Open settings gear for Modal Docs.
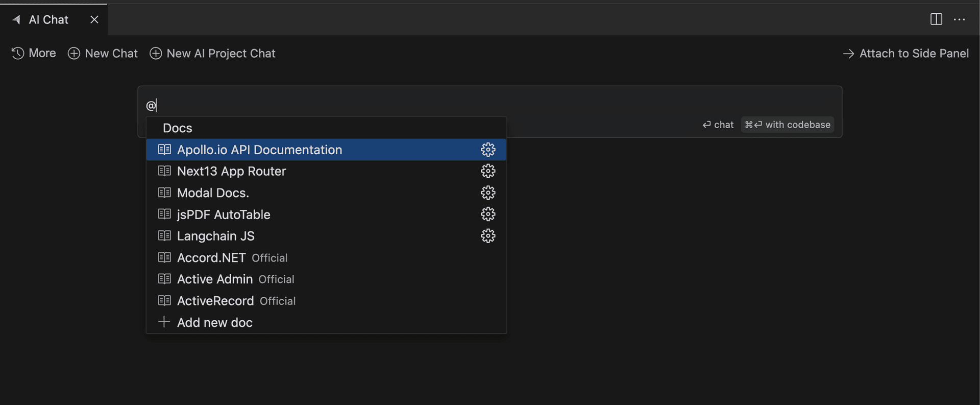Image resolution: width=980 pixels, height=405 pixels. (x=488, y=193)
